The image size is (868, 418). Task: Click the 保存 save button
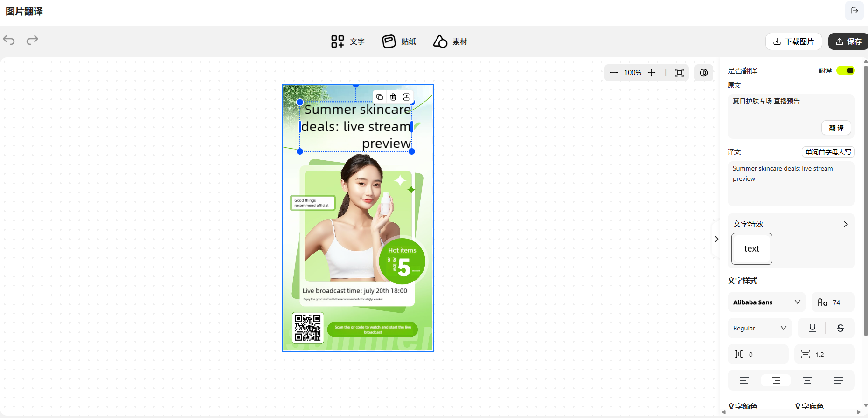click(848, 41)
